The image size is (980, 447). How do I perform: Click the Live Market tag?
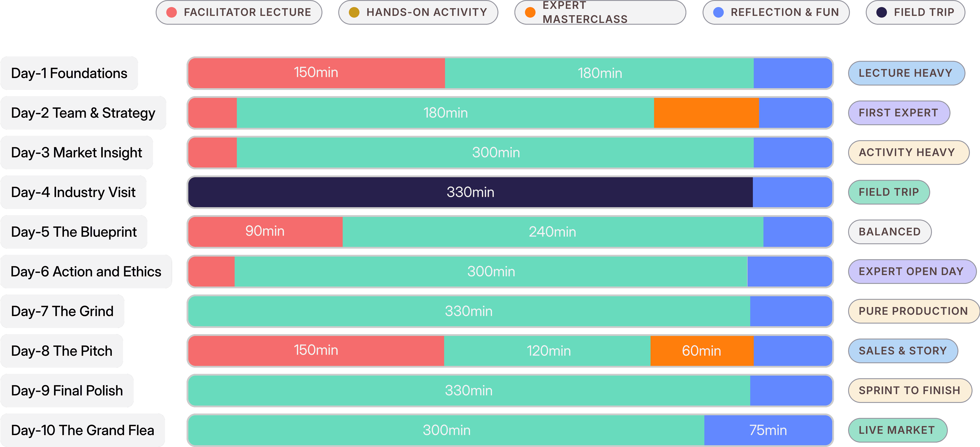[x=897, y=430]
